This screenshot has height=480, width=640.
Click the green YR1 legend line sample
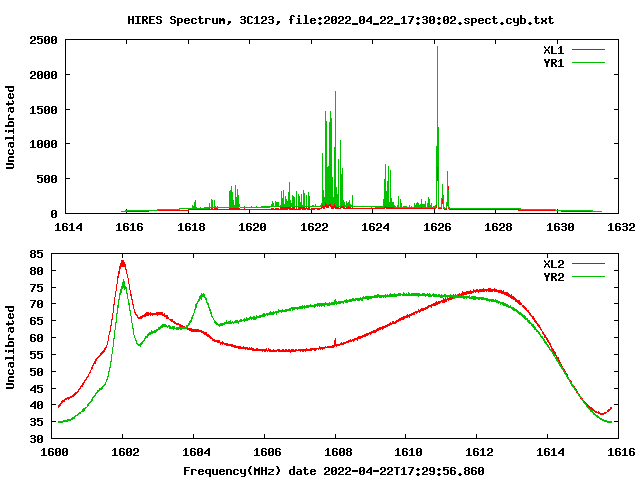tap(588, 63)
